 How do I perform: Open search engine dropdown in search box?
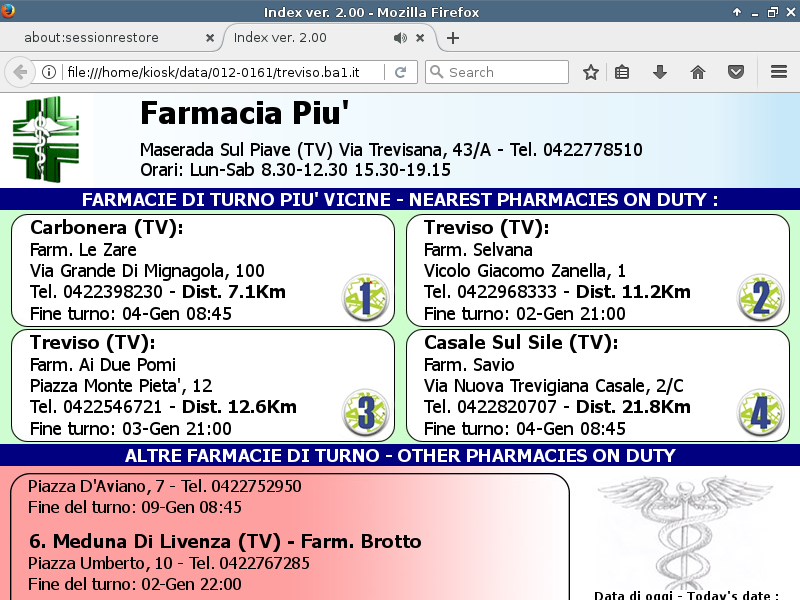point(437,72)
